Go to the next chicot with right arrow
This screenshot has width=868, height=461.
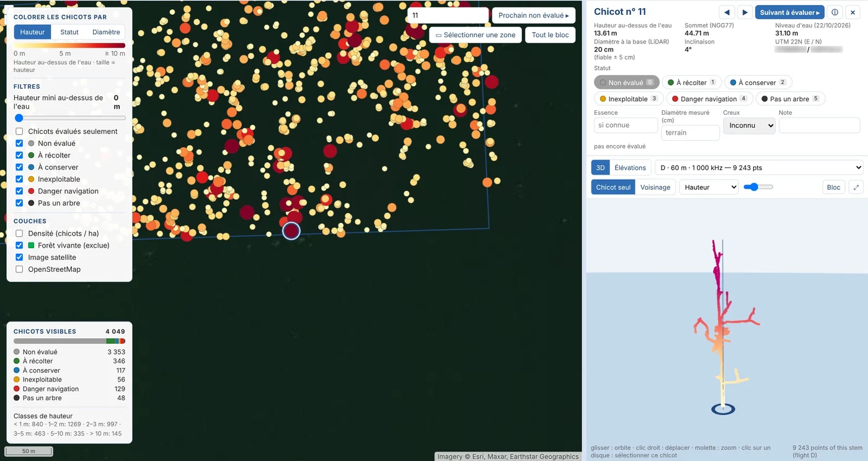pyautogui.click(x=745, y=12)
